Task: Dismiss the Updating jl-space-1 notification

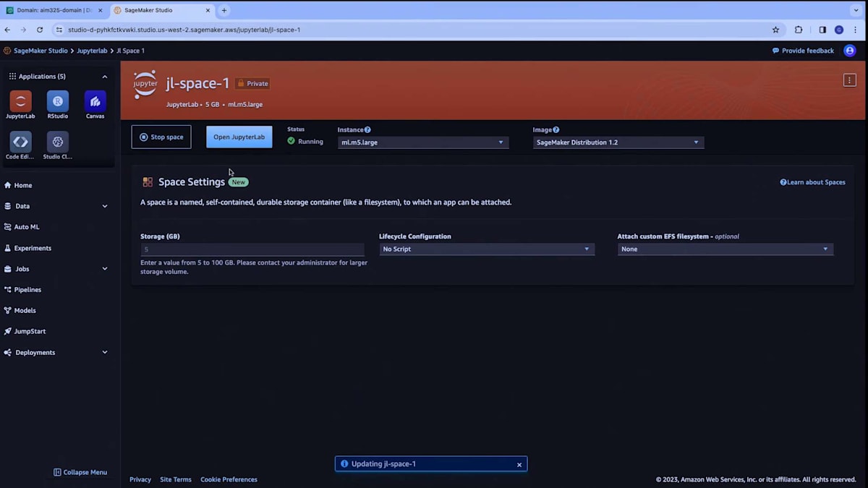Action: click(x=519, y=465)
